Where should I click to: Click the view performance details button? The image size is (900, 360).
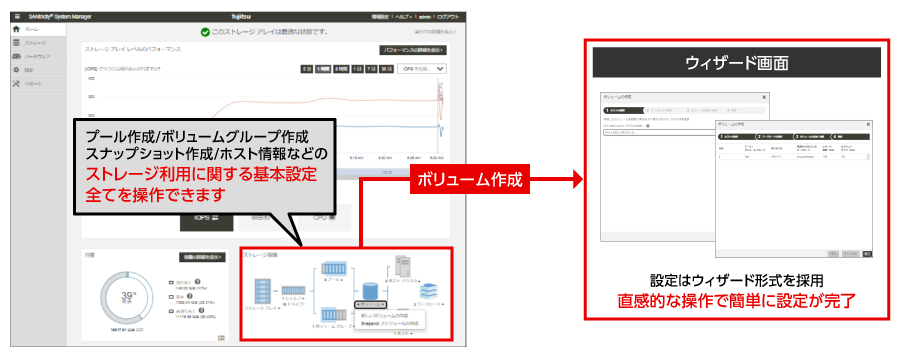413,50
